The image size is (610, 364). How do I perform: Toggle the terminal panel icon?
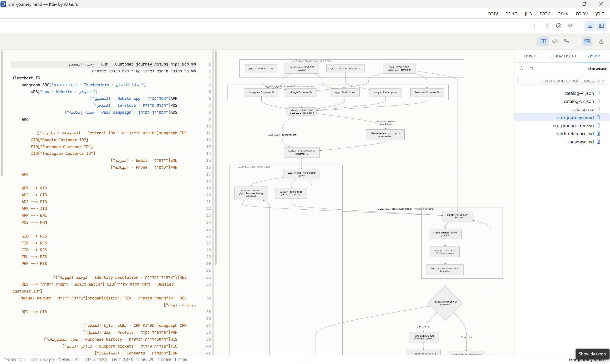click(x=590, y=26)
